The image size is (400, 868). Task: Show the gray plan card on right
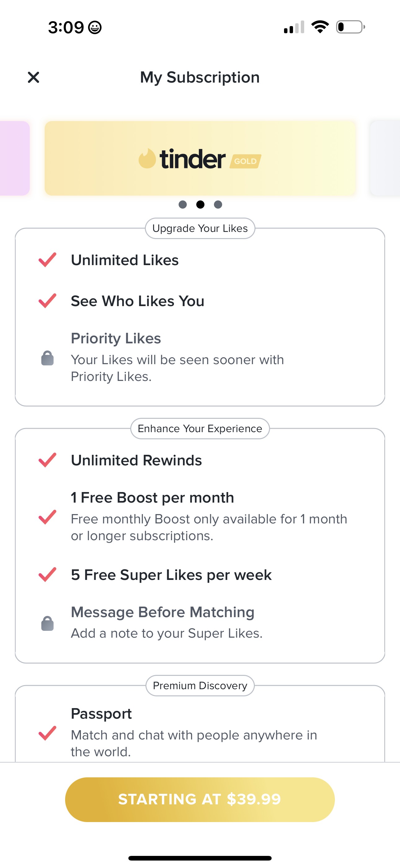click(385, 158)
